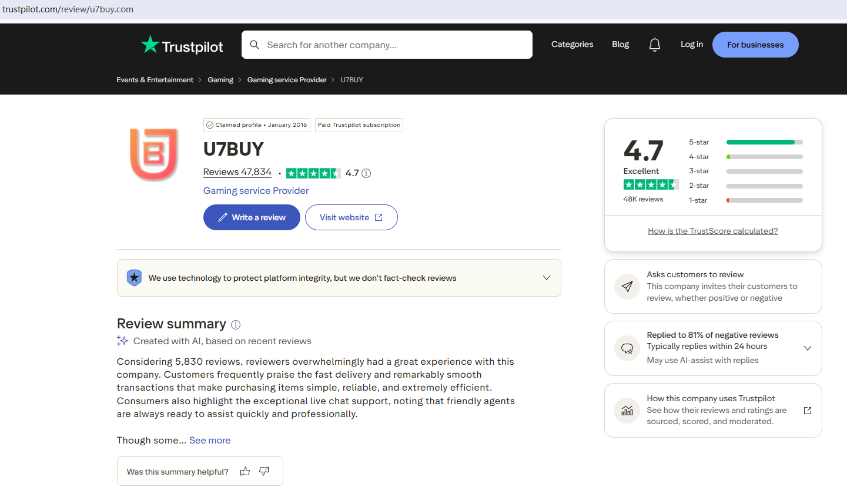The image size is (847, 504).
Task: Click Write a review
Action: click(x=252, y=217)
